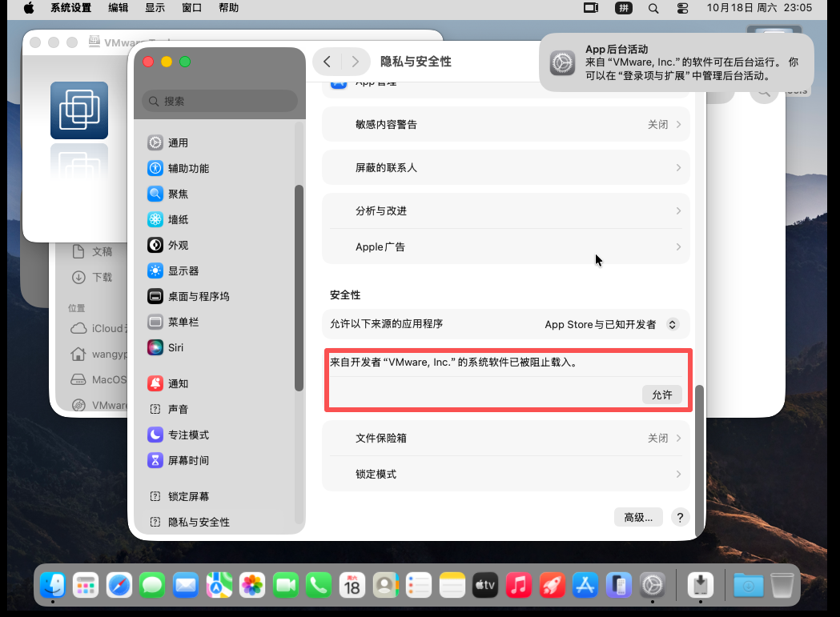Image resolution: width=840 pixels, height=617 pixels.
Task: Open Photos app in the Dock
Action: point(252,585)
